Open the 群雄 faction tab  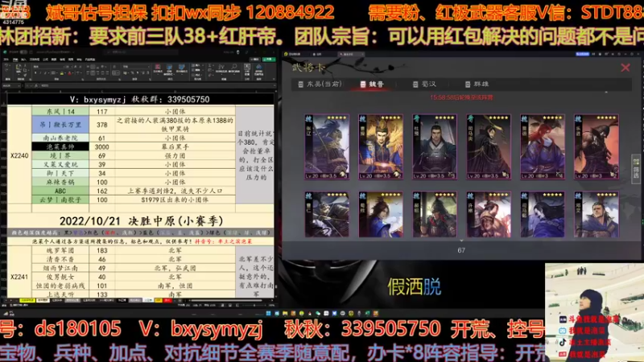pos(477,84)
